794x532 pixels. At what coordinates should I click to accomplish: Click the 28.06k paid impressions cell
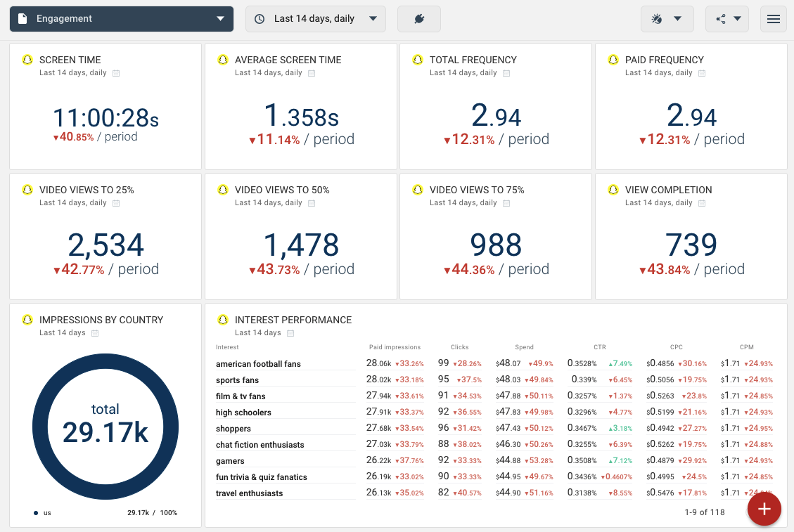[x=379, y=363]
